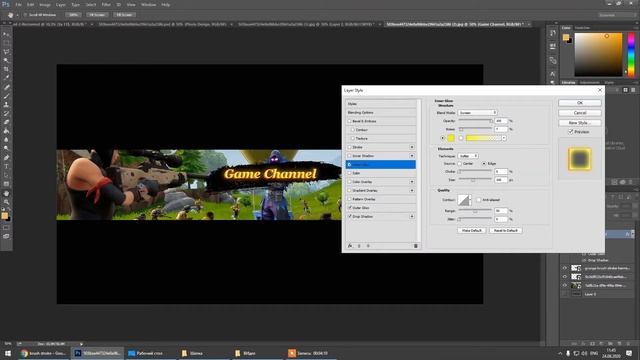Open the Technique dropdown
The height and width of the screenshot is (360, 640).
[x=468, y=156]
